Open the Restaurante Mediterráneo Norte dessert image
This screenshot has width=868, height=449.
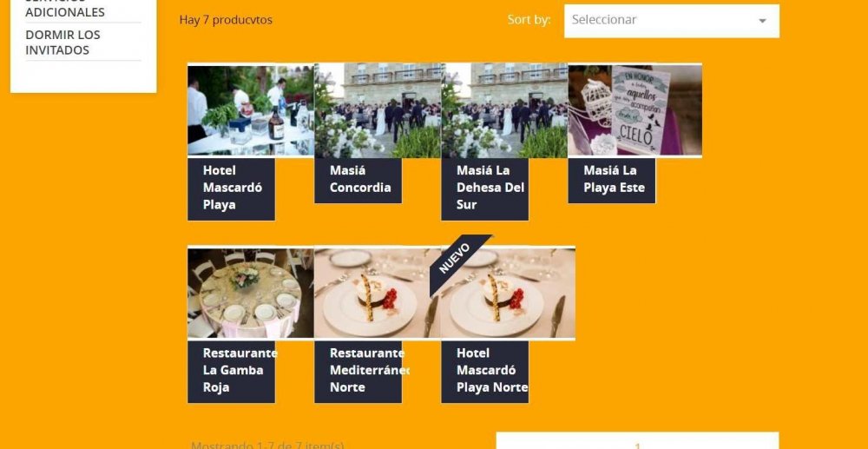pyautogui.click(x=378, y=293)
